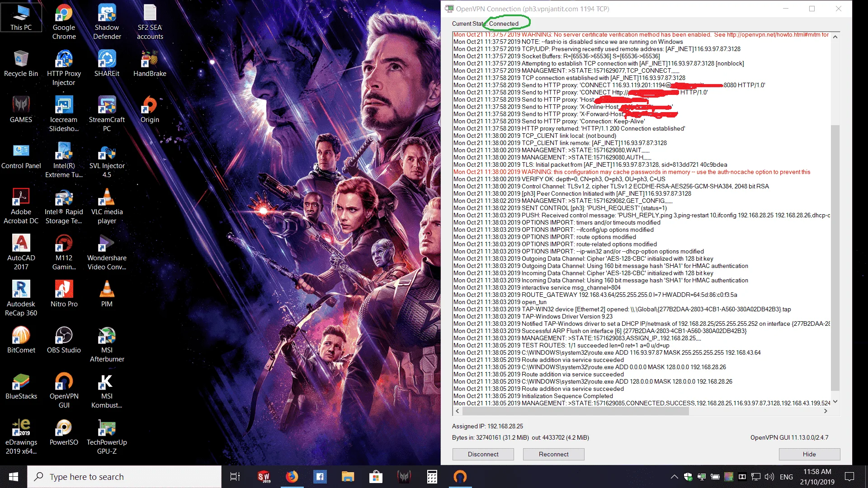
Task: Open Wondershare Video Converter shortcut
Action: point(107,252)
